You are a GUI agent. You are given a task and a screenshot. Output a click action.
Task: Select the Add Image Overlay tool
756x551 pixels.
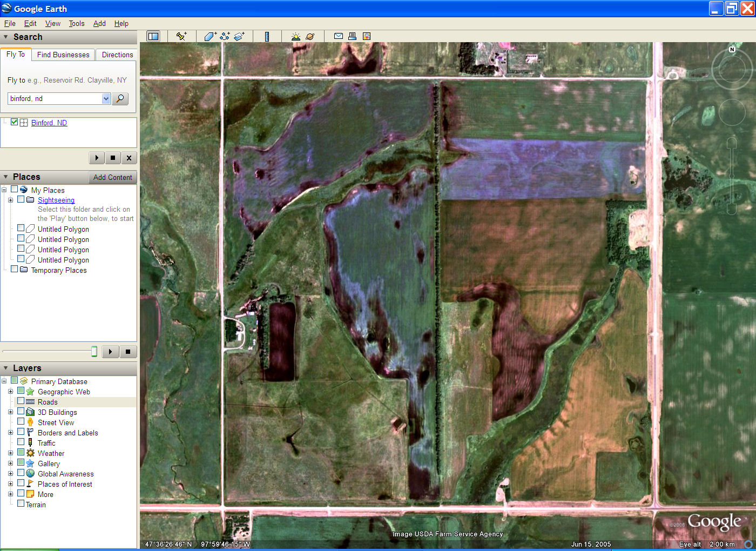pyautogui.click(x=239, y=36)
